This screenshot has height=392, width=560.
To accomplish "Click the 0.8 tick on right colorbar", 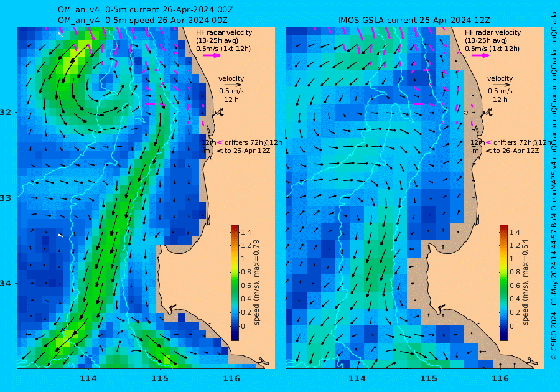I will [x=515, y=272].
